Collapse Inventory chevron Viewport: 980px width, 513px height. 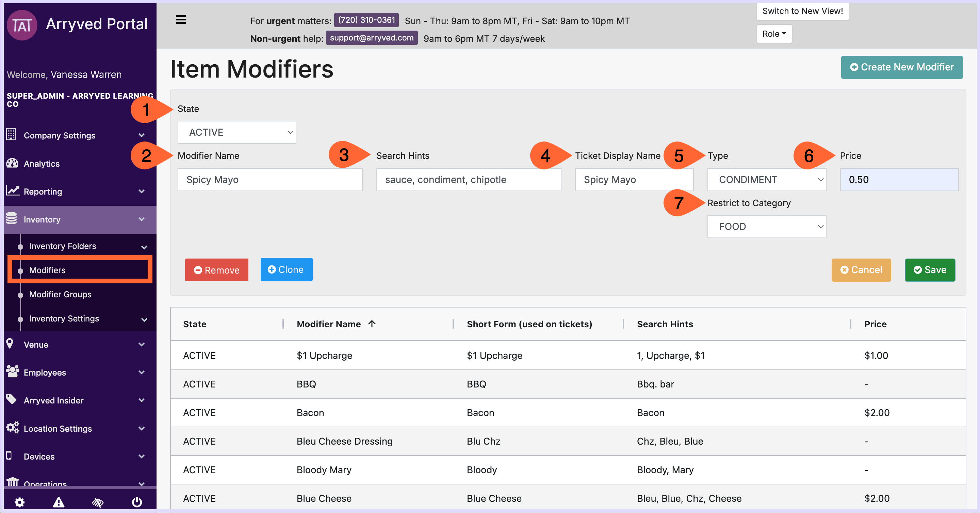142,219
